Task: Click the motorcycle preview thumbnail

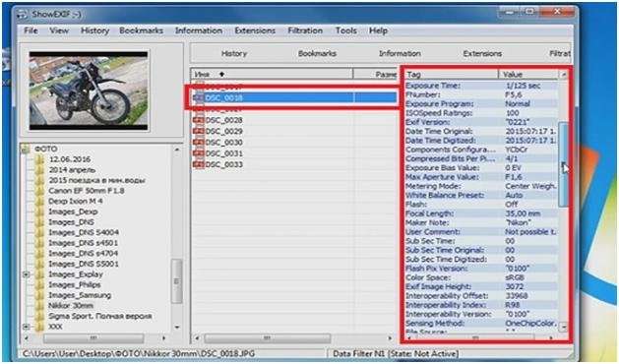Action: (x=89, y=91)
